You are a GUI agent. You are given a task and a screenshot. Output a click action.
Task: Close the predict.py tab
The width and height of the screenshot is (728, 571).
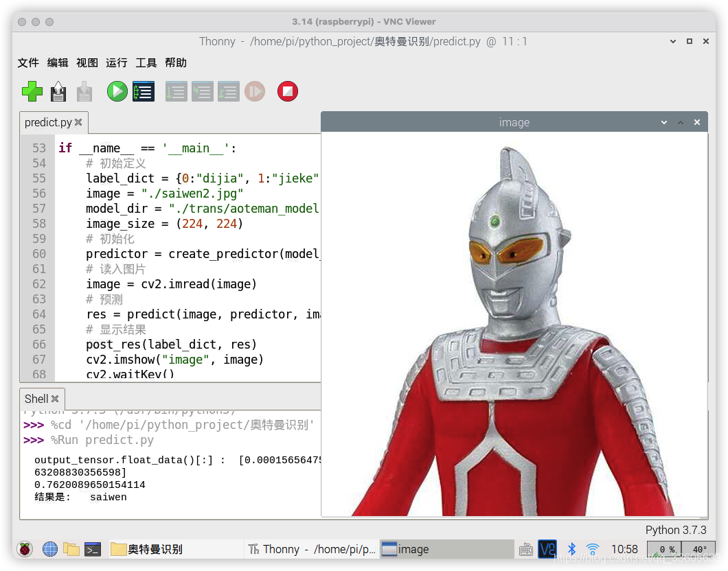78,122
